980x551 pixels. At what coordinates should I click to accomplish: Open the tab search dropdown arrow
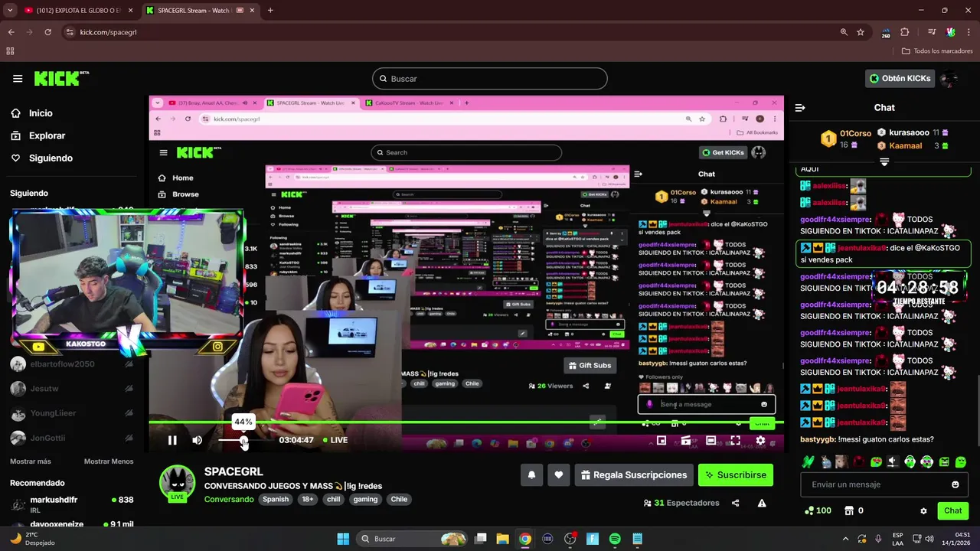coord(10,11)
